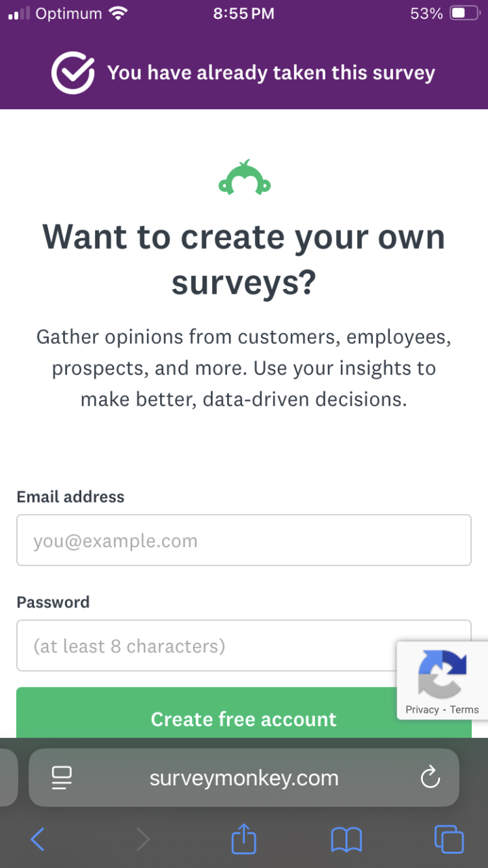Image resolution: width=488 pixels, height=868 pixels.
Task: Tap the 8:55 PM clock in status bar
Action: click(244, 14)
